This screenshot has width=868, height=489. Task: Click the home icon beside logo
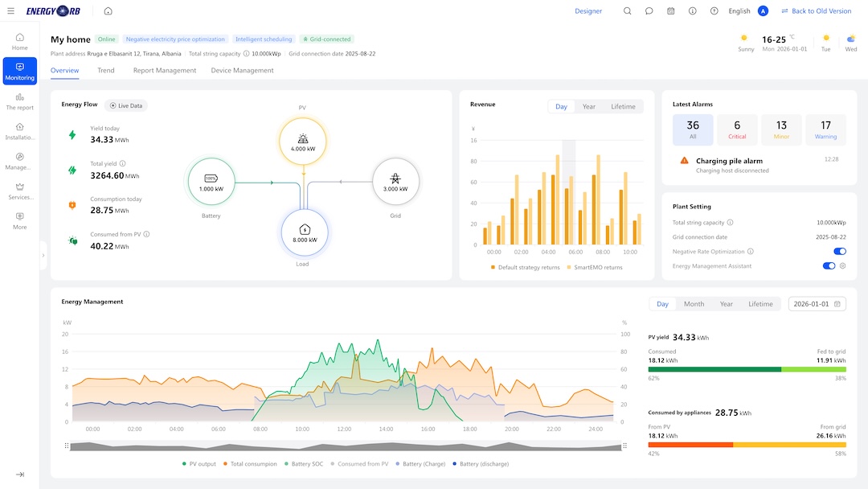108,11
